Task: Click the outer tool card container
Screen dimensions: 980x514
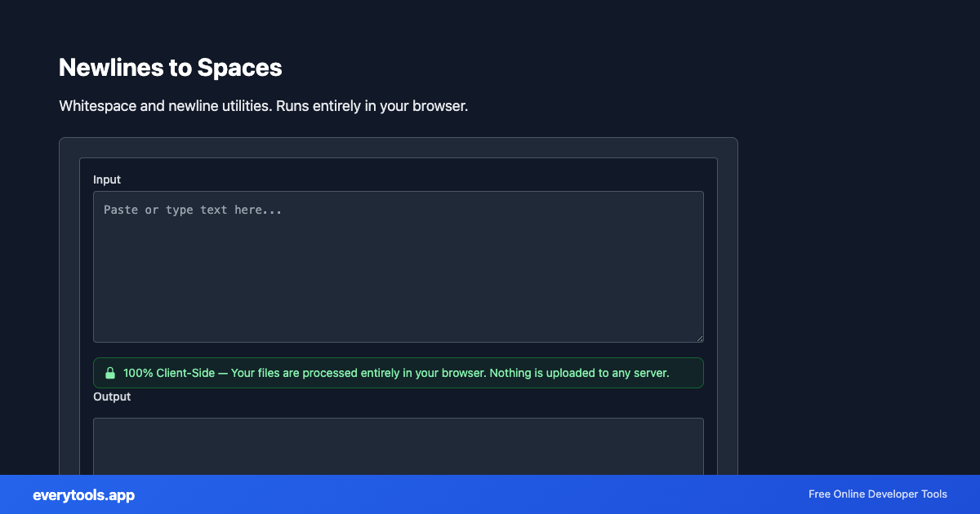Action: click(x=398, y=147)
